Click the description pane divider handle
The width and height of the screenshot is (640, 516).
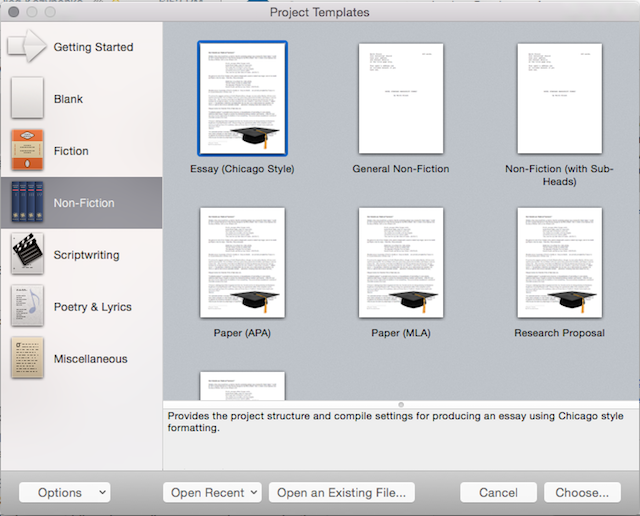click(401, 405)
